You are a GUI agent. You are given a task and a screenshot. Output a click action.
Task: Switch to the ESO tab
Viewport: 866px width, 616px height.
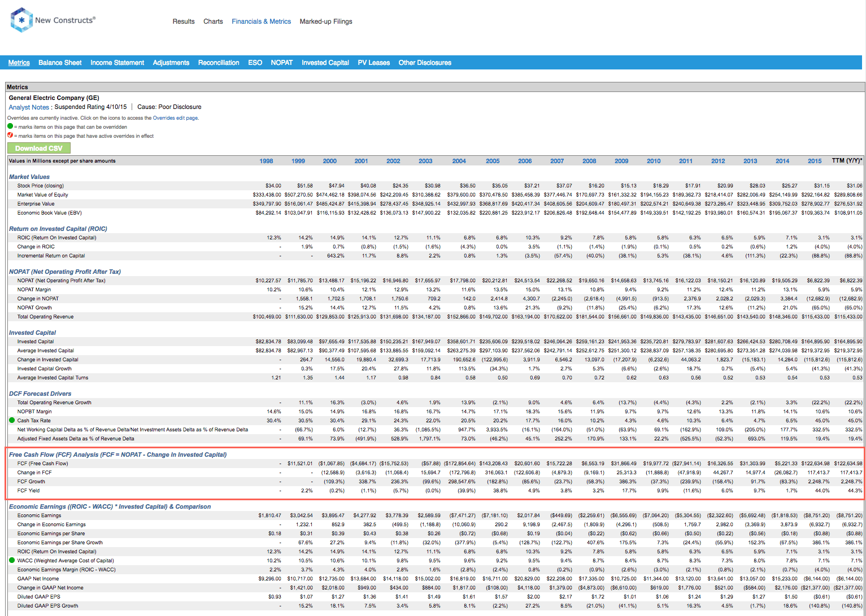pyautogui.click(x=255, y=63)
